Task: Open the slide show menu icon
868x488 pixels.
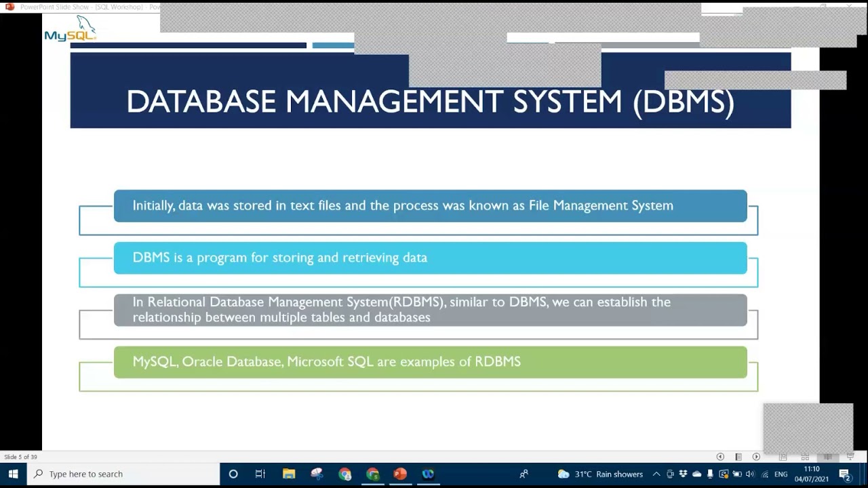Action: 738,457
